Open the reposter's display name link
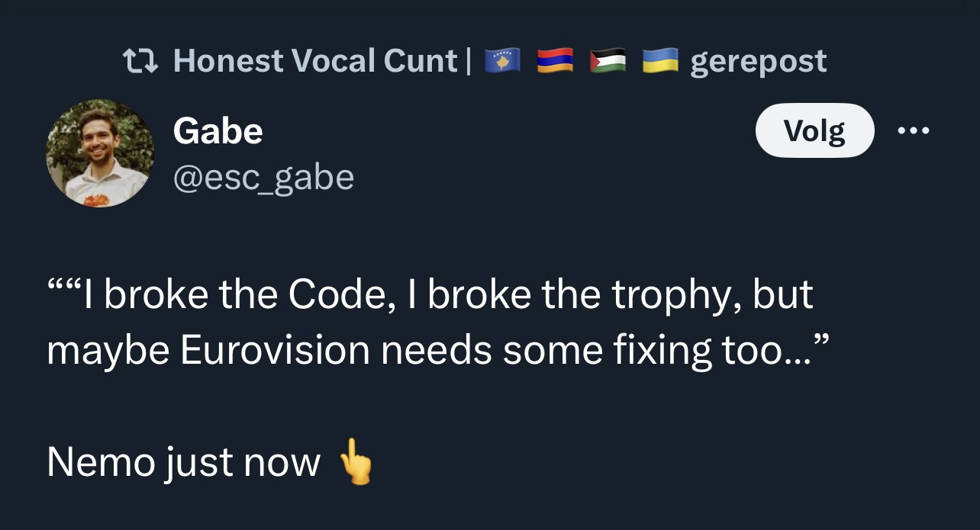The height and width of the screenshot is (530, 980). [314, 61]
